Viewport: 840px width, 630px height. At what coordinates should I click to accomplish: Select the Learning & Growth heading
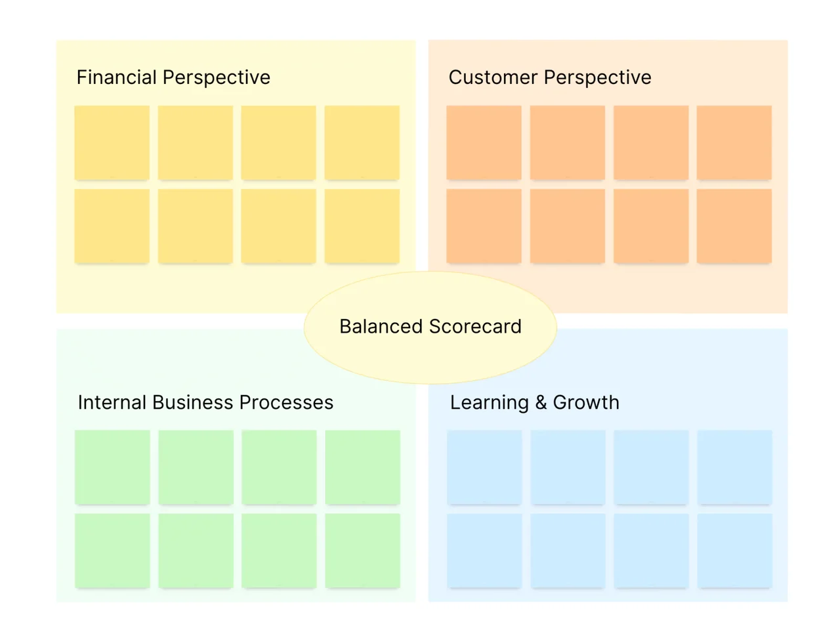tap(535, 402)
